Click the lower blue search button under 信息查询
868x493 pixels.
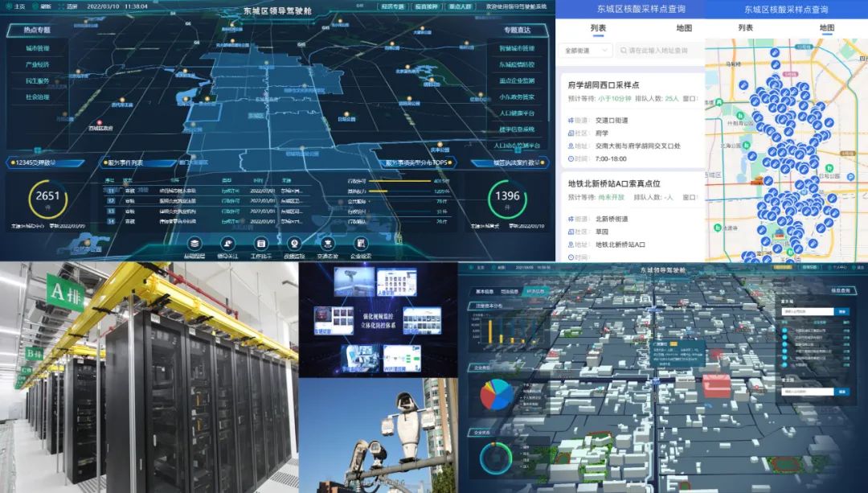coord(842,392)
